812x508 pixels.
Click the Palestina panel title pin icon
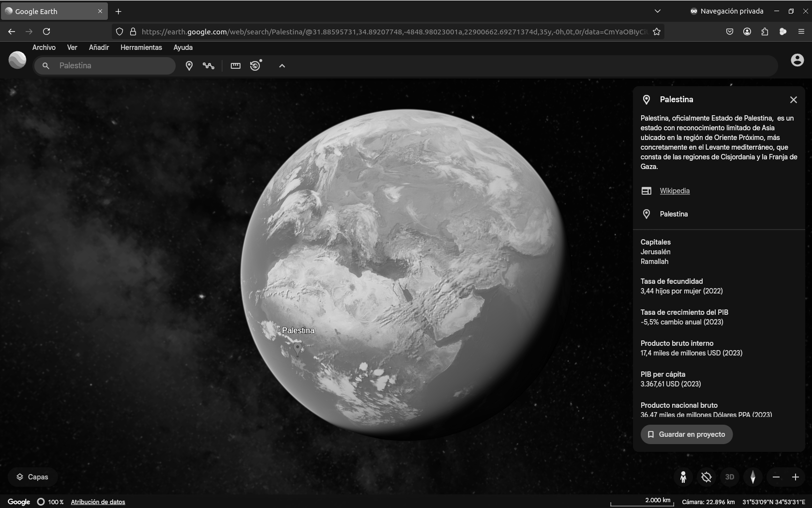(x=647, y=100)
